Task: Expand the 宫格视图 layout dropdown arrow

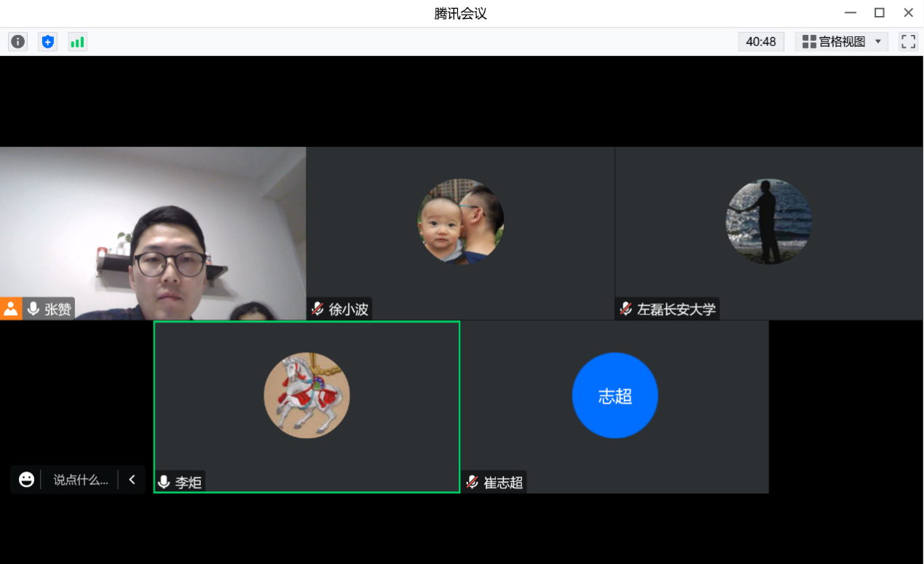Action: (877, 41)
